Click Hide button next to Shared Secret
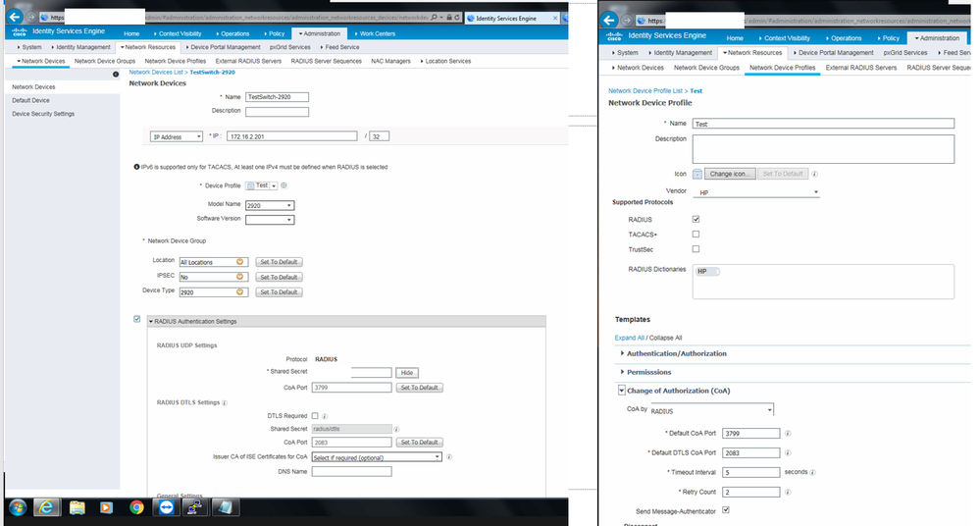 point(407,373)
